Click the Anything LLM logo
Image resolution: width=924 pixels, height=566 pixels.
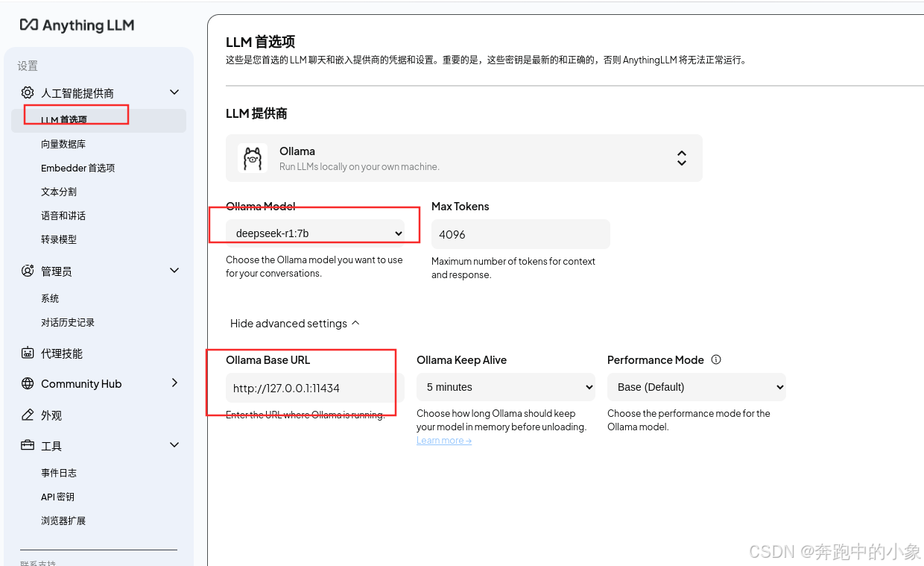pyautogui.click(x=77, y=25)
